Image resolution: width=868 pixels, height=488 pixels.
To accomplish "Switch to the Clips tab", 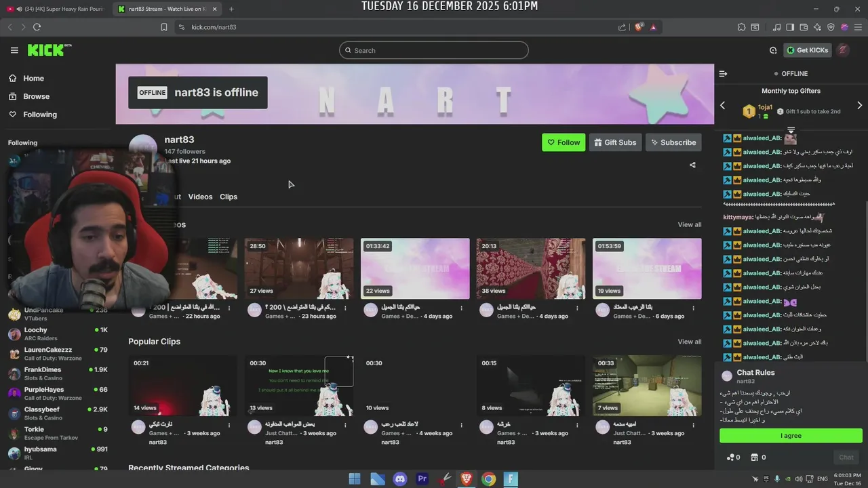I will click(x=229, y=197).
